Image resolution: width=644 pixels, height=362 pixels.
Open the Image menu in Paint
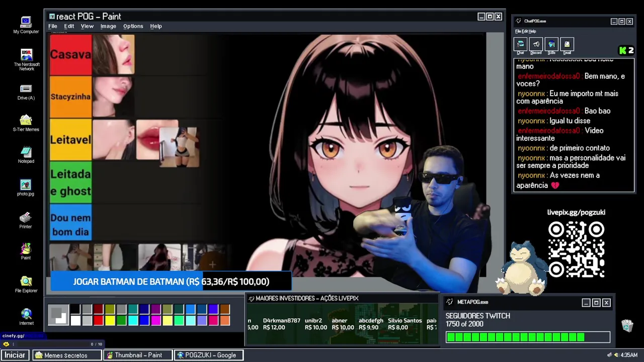coord(108,26)
